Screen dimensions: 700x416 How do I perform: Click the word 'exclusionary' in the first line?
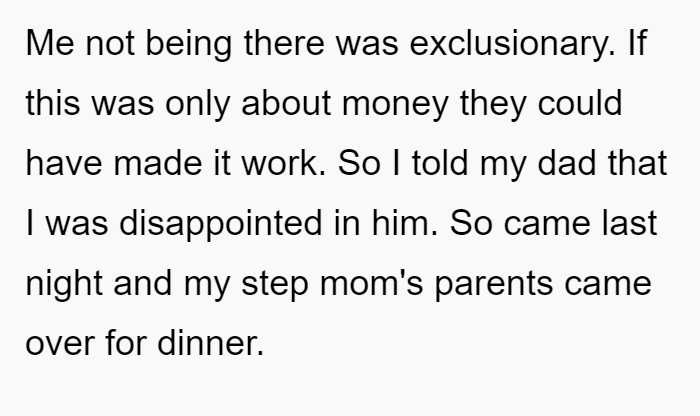(x=512, y=44)
